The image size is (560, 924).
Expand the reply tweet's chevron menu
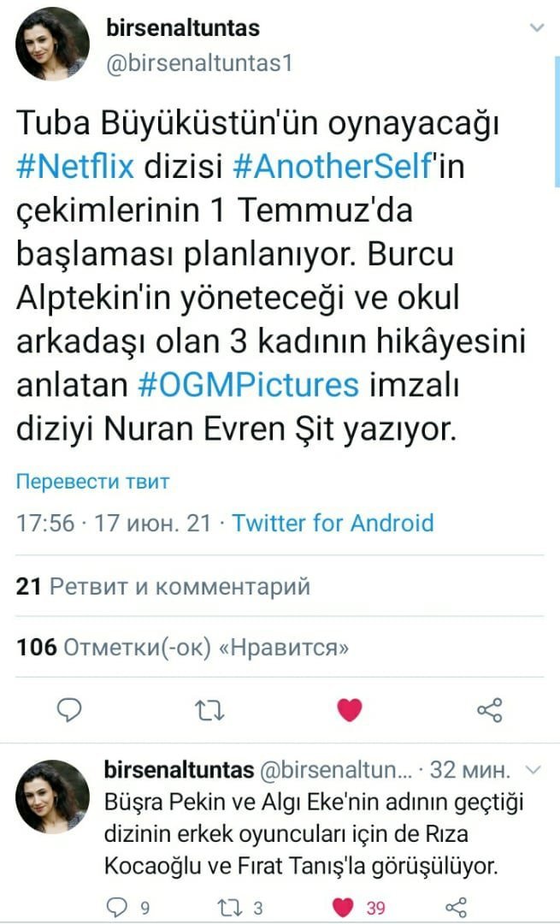[533, 769]
